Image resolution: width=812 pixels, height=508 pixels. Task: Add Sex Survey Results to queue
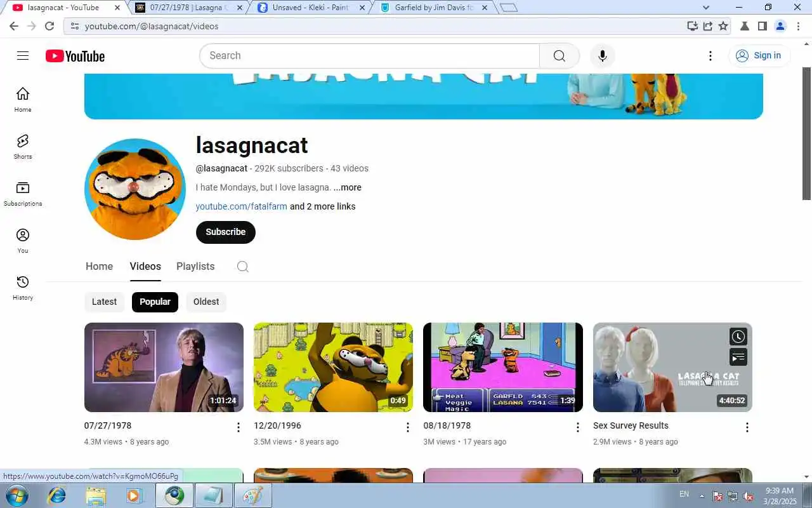tap(738, 358)
